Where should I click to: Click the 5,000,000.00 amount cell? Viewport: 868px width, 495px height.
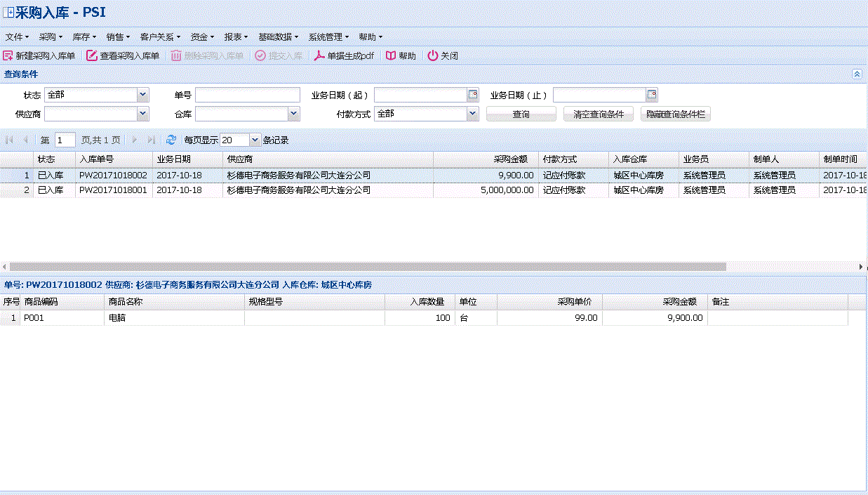click(486, 190)
